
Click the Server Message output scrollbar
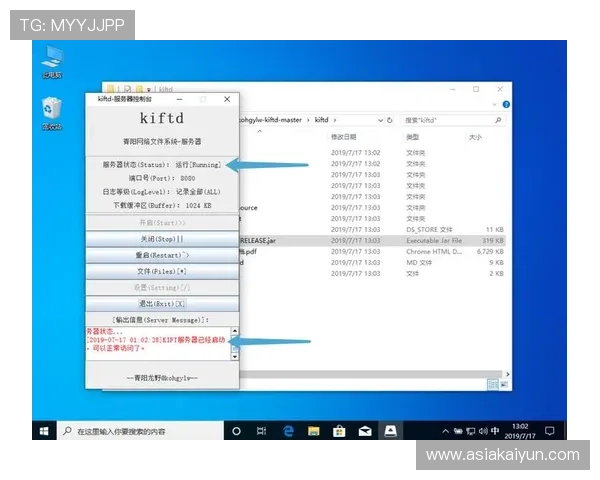point(235,343)
